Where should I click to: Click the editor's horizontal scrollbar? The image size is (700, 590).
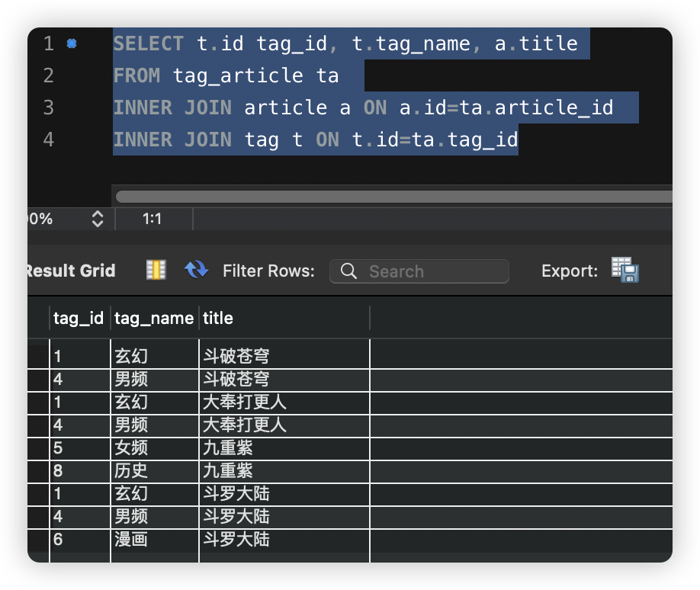coord(393,197)
